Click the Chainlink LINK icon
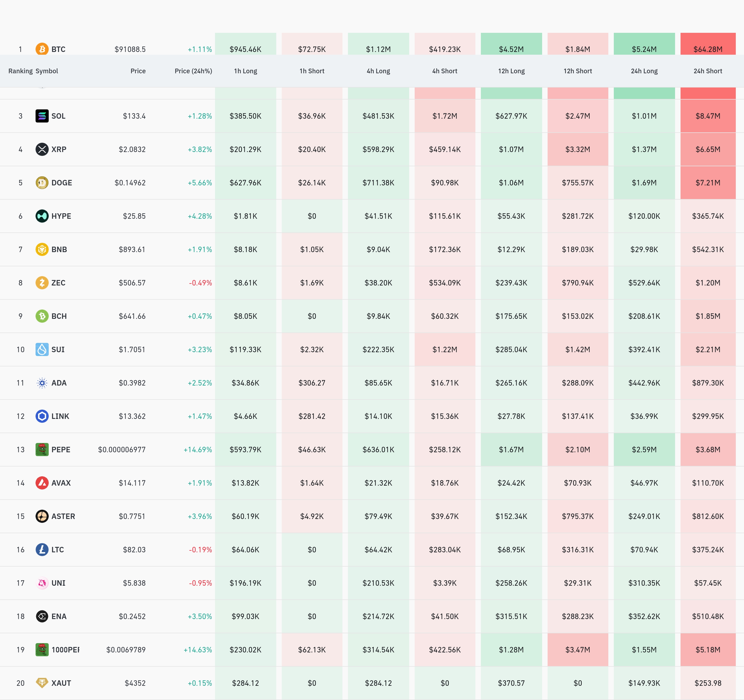Viewport: 744px width, 700px height. [x=42, y=416]
